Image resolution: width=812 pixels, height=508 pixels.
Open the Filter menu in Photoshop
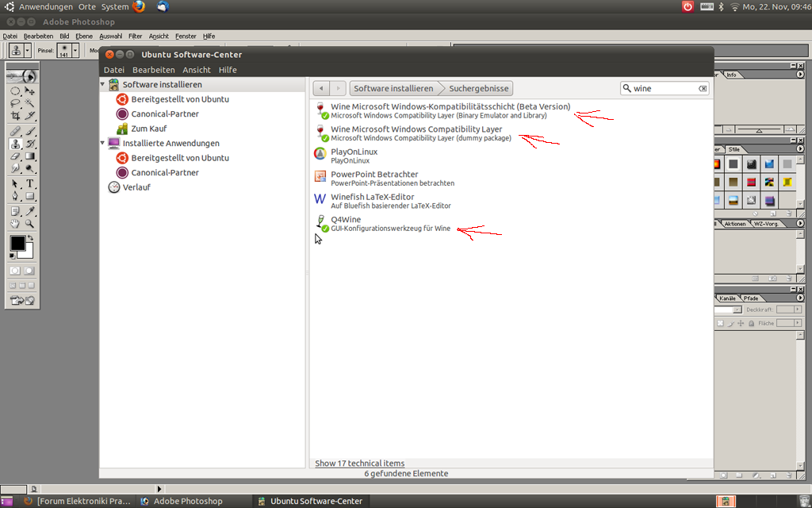[135, 36]
